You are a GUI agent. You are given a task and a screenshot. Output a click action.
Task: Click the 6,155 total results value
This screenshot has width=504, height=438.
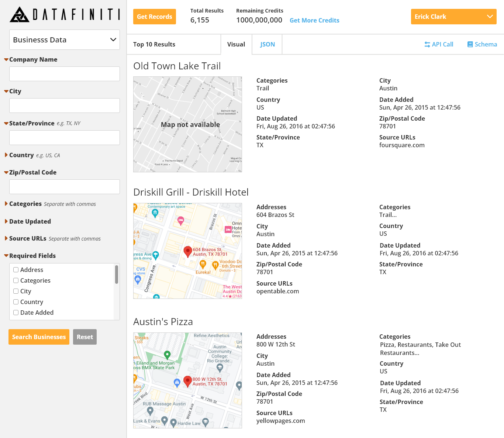coord(200,20)
